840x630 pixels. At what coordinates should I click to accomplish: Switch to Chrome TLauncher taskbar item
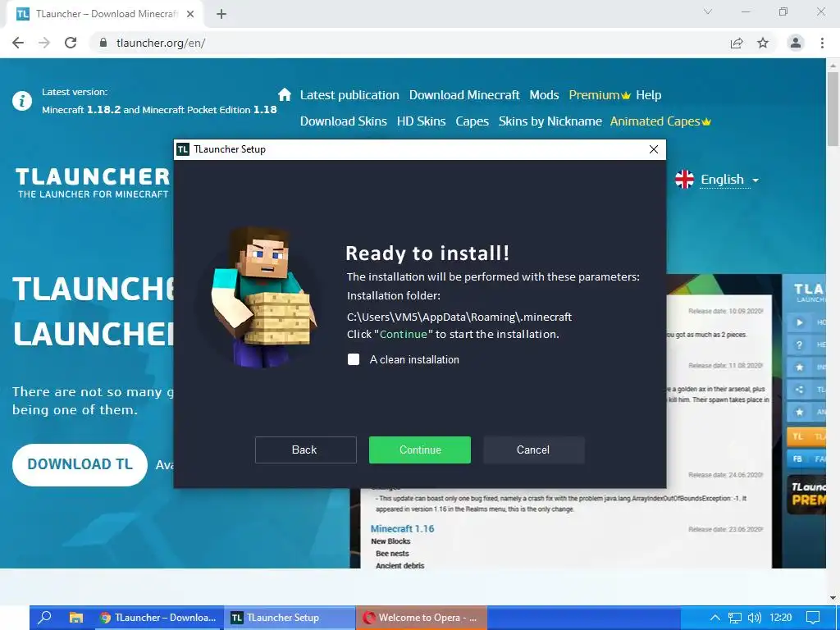point(157,618)
